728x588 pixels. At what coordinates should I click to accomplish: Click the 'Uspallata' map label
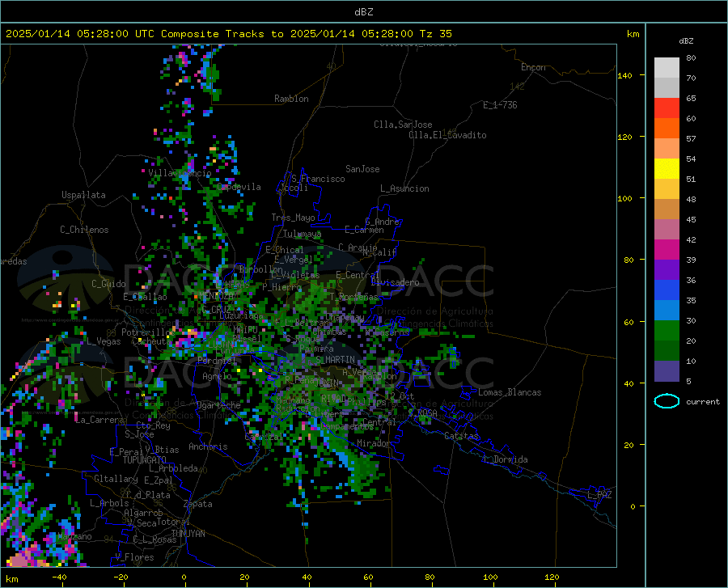83,195
